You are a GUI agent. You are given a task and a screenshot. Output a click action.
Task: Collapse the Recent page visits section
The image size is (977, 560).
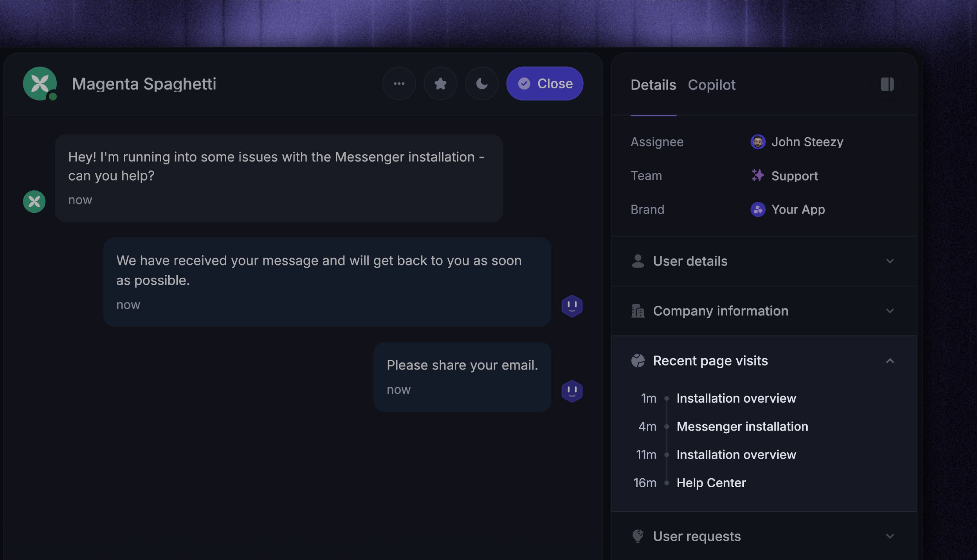890,361
